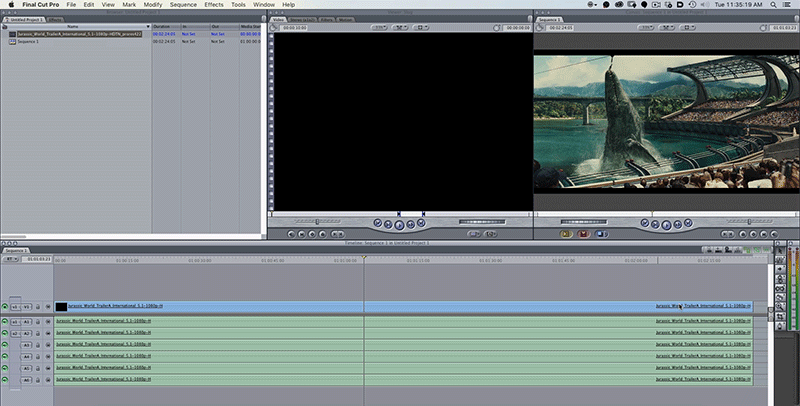Mute audio track A5 with green toggle
Image resolution: width=800 pixels, height=406 pixels.
click(5, 368)
